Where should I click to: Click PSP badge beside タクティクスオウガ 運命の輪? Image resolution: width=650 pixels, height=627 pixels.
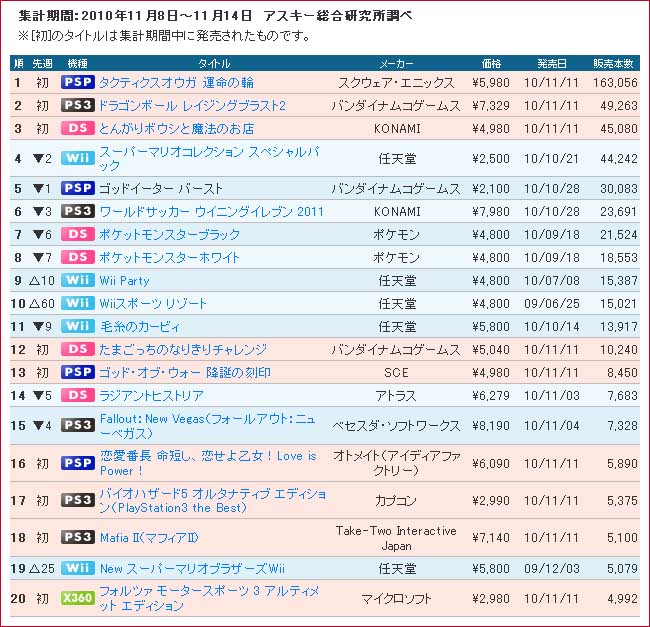[x=78, y=82]
